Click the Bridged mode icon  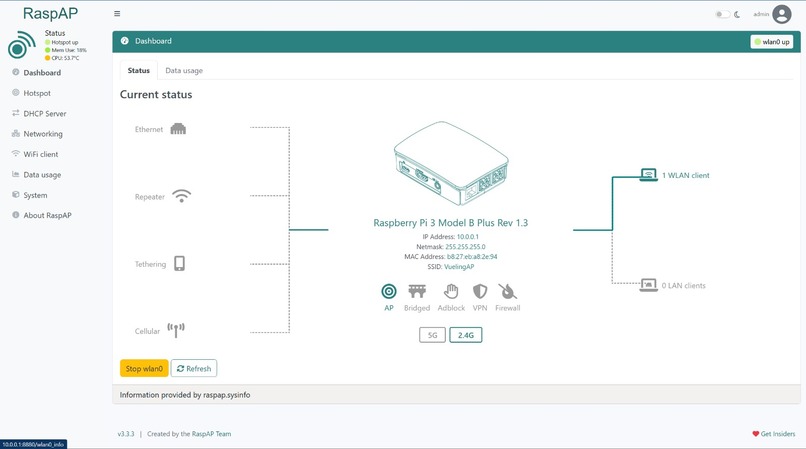coord(417,292)
